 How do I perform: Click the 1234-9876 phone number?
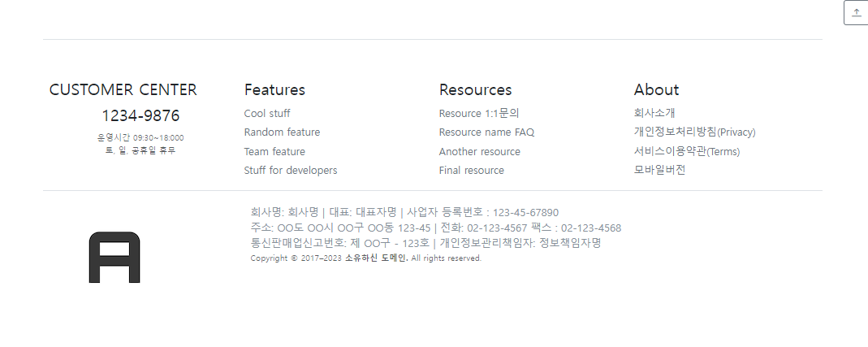point(140,116)
